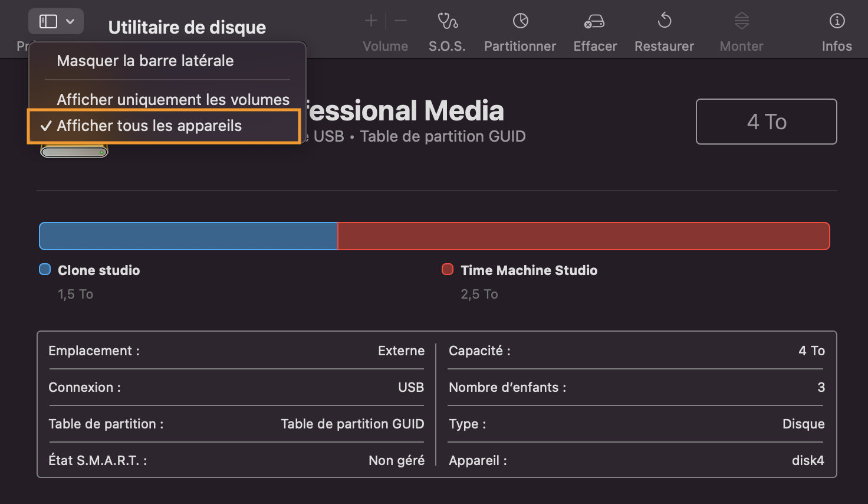Click the 4 To capacity box
Image resolution: width=868 pixels, height=504 pixels.
[766, 122]
